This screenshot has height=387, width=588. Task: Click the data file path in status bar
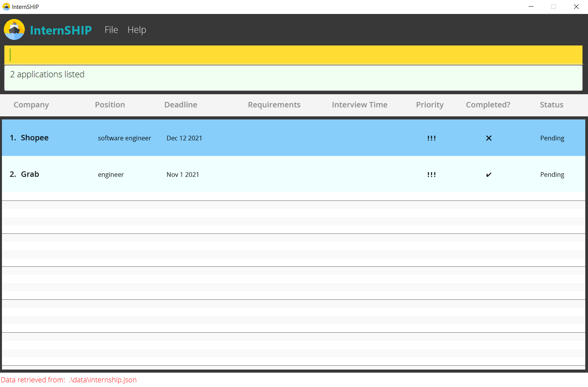103,380
